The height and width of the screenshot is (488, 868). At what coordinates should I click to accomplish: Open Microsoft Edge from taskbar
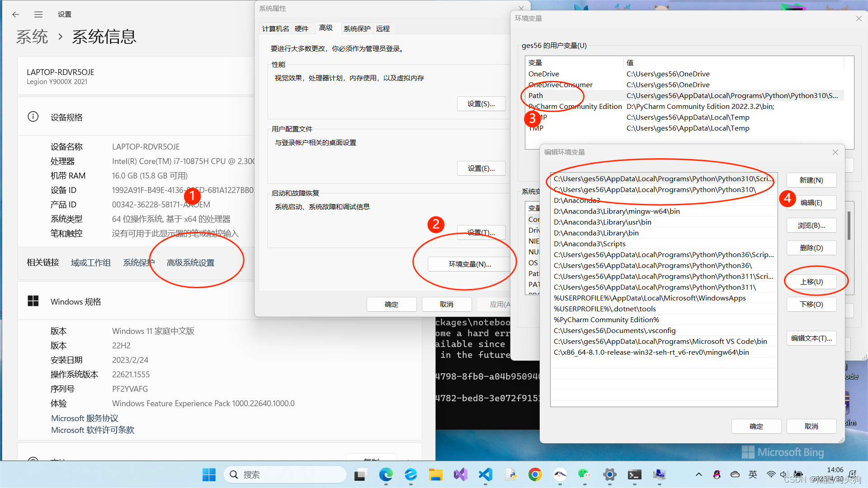tap(386, 474)
